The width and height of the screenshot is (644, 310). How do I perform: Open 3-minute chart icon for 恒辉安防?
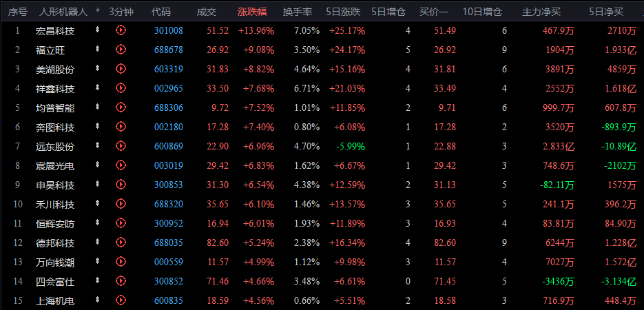pos(121,223)
